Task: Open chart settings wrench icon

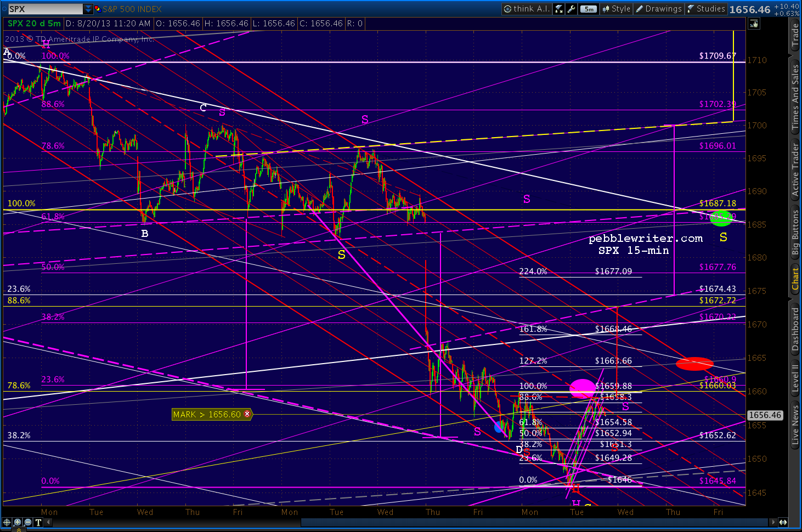Action: click(x=572, y=9)
